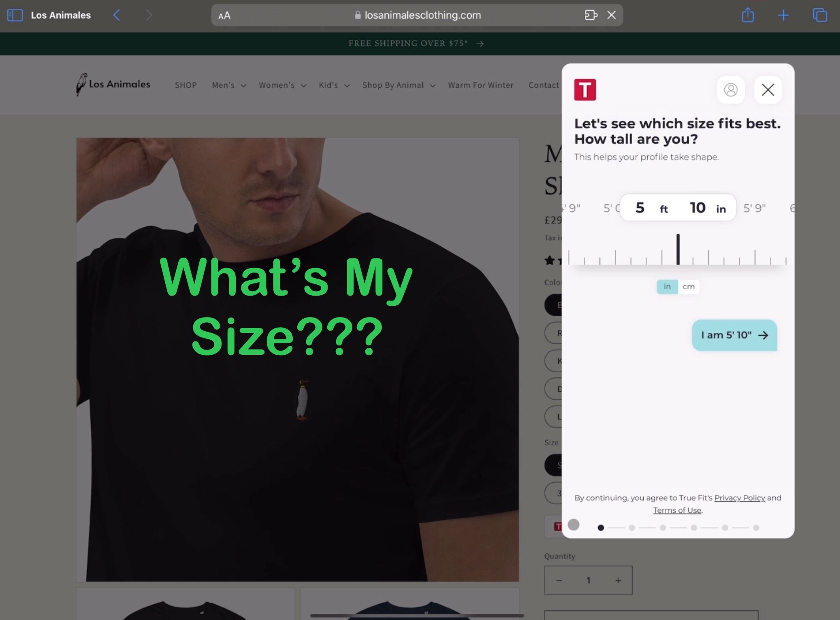Expand the Men's dropdown navigation menu

(228, 85)
